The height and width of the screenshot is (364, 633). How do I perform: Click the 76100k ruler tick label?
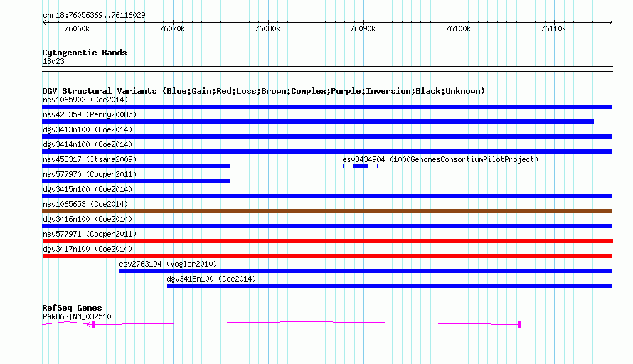tap(458, 28)
